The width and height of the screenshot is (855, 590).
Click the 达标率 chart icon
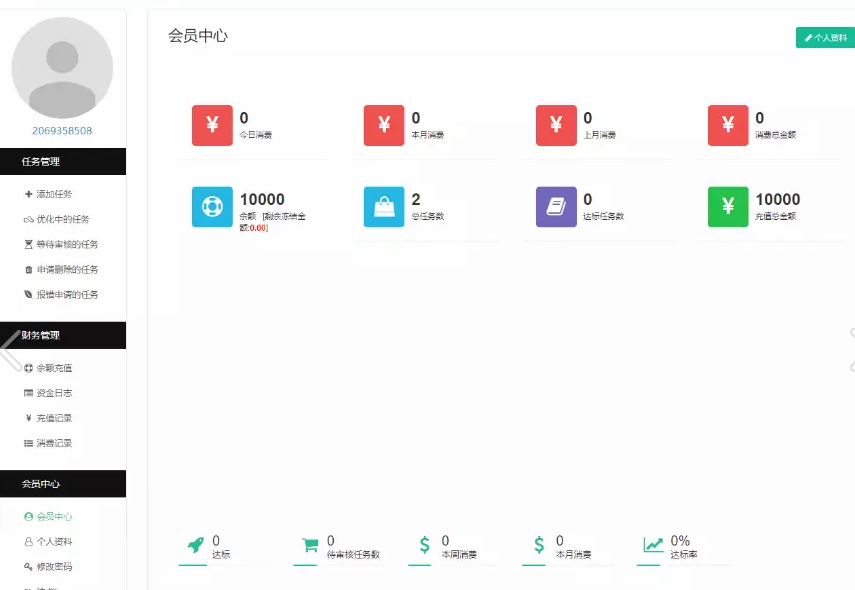pyautogui.click(x=653, y=544)
